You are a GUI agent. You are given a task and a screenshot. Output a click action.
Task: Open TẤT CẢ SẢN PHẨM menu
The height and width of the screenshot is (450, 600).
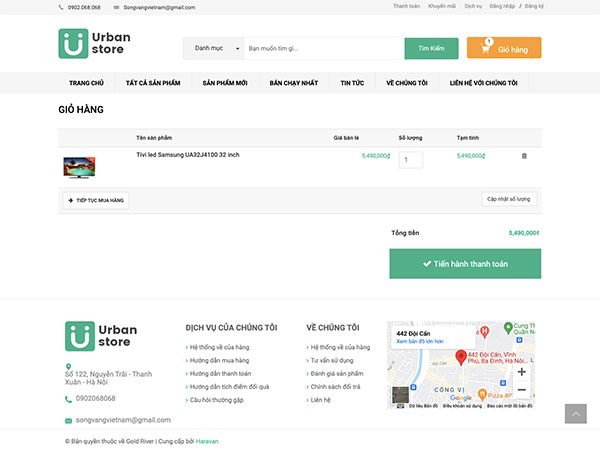(153, 83)
